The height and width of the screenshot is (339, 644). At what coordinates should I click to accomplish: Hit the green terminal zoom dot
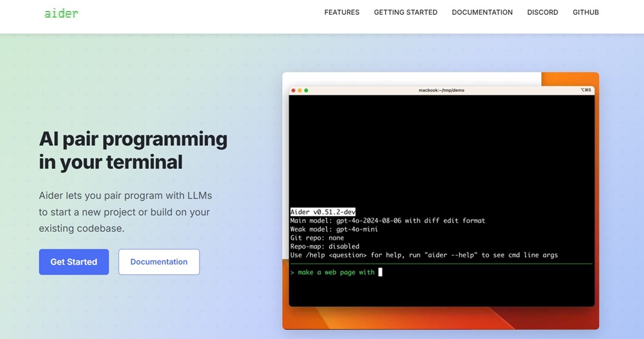point(306,90)
